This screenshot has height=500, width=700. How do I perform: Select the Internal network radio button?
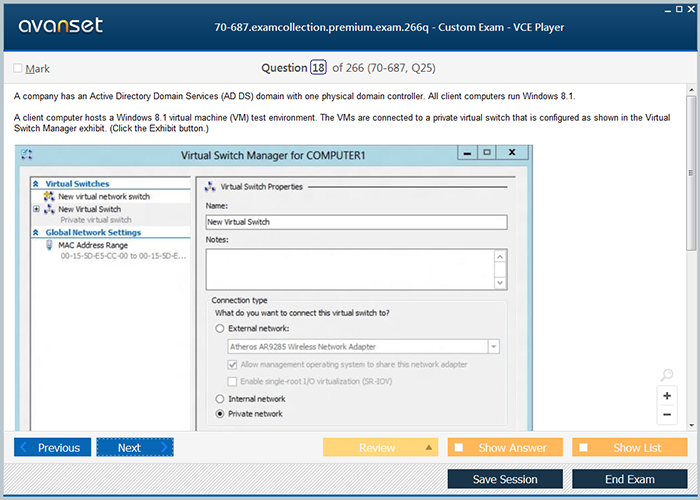220,399
